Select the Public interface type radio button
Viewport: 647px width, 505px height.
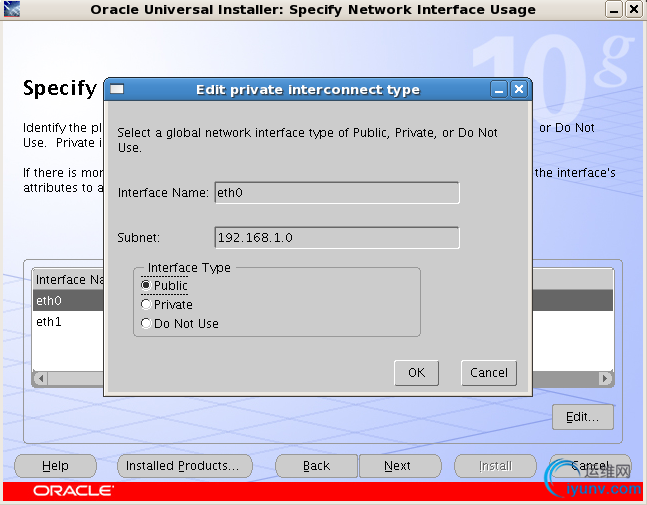146,285
